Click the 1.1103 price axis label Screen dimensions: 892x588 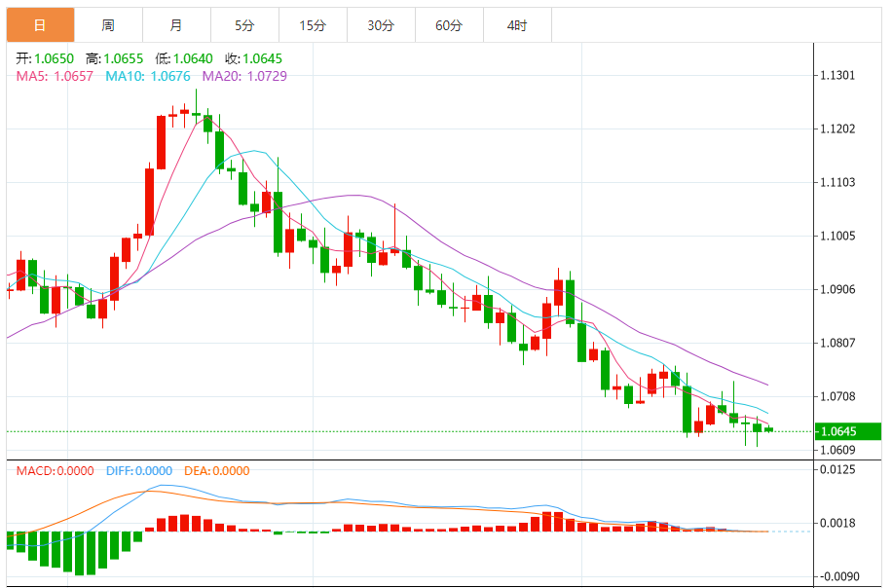[837, 183]
